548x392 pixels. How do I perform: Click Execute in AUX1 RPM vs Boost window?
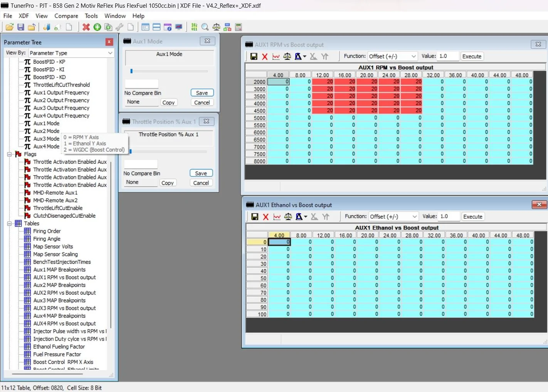point(472,56)
